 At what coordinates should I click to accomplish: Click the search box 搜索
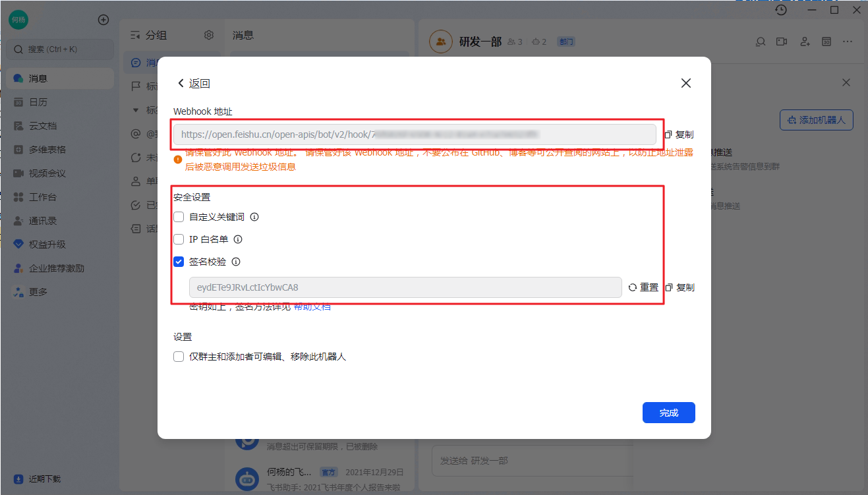pos(61,49)
